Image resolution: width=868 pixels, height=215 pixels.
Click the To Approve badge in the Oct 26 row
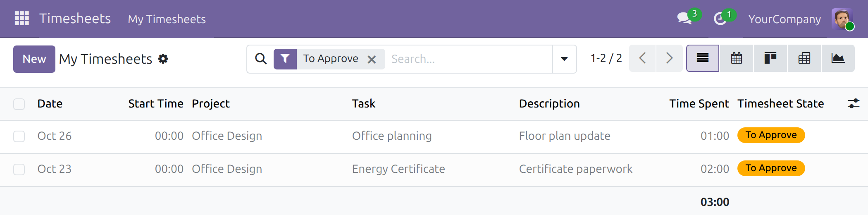coord(771,135)
